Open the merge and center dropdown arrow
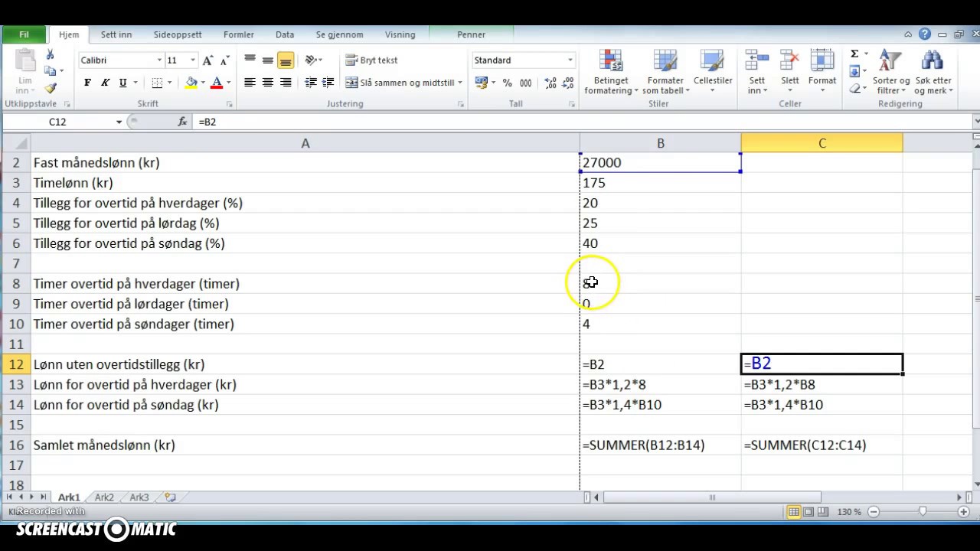 (460, 83)
